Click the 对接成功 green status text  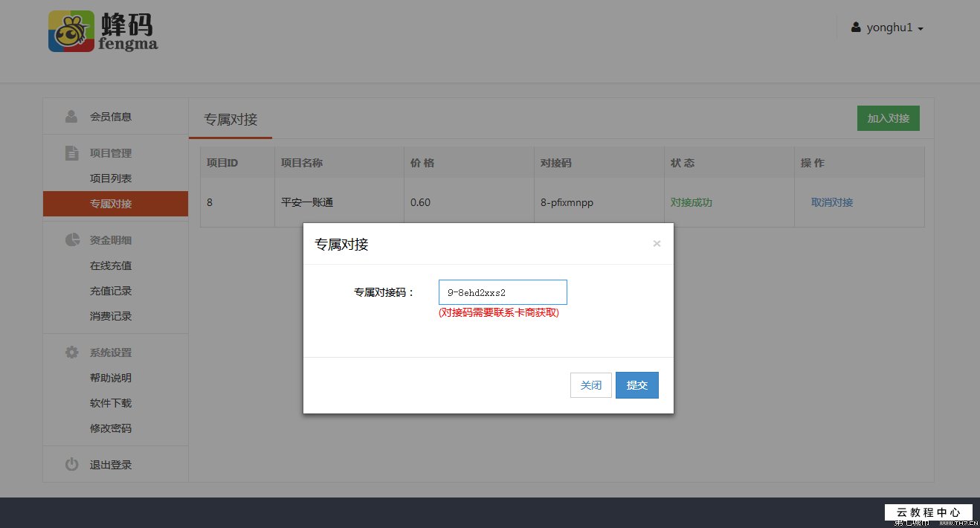691,202
